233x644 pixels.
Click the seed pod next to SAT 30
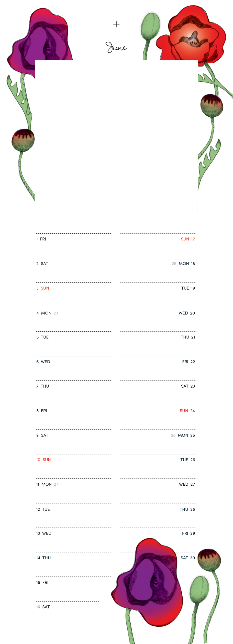point(209,560)
